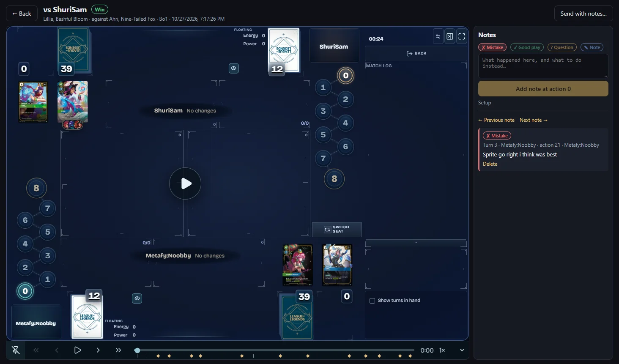Screen dimensions: 619x364
Task: Select the plain Note type tag
Action: [x=592, y=47]
